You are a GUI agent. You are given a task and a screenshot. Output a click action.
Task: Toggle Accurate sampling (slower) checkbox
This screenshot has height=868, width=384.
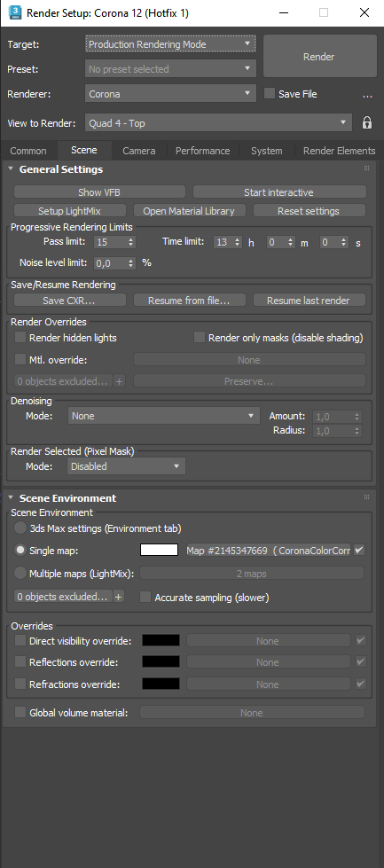point(145,598)
